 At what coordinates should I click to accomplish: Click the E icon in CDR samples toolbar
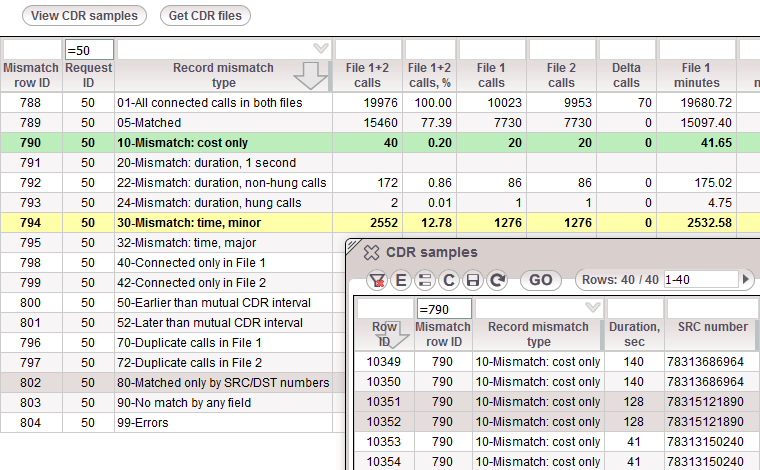[402, 280]
